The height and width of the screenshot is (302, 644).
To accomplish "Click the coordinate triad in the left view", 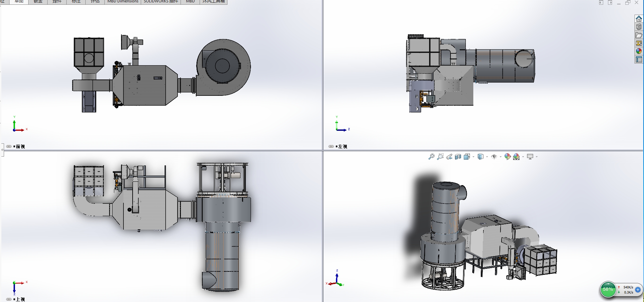I will (x=342, y=124).
